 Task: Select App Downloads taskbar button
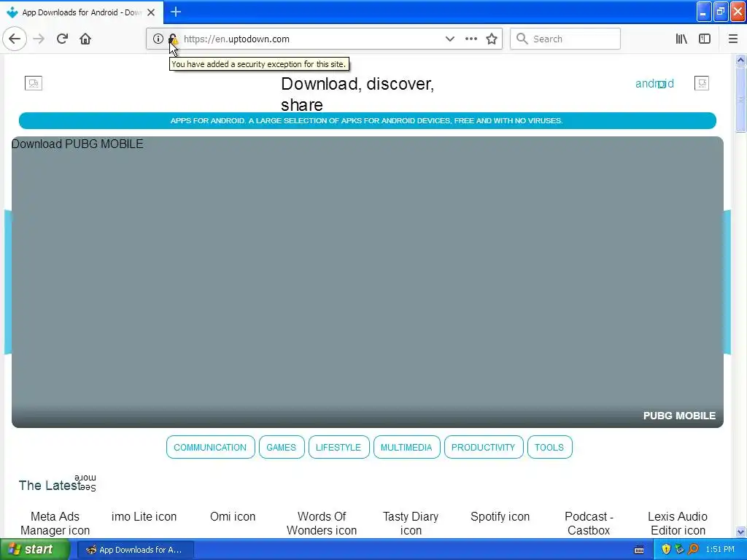pyautogui.click(x=135, y=550)
